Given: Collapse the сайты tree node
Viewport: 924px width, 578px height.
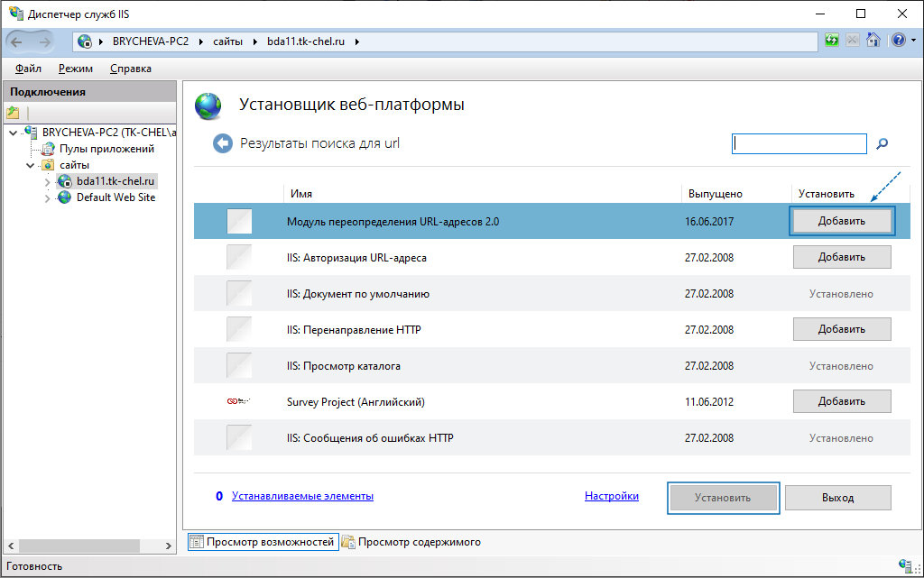Looking at the screenshot, I should [x=30, y=165].
